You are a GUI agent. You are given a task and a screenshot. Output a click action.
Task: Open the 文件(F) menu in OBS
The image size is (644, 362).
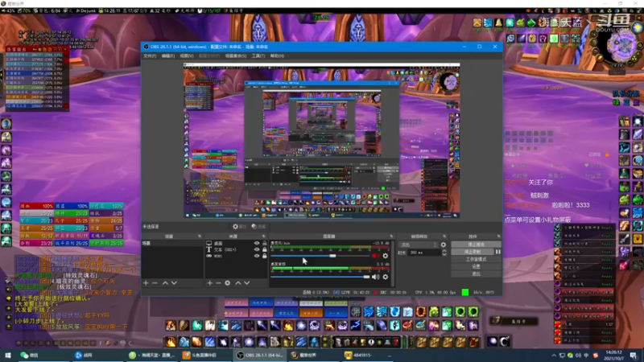(x=150, y=56)
